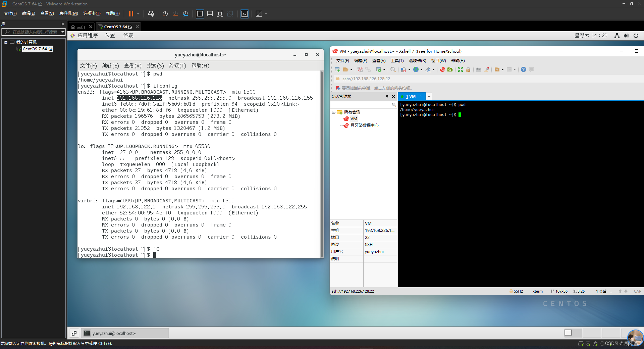The width and height of the screenshot is (644, 349).
Task: Click the Xshell lock screen icon
Action: [468, 69]
